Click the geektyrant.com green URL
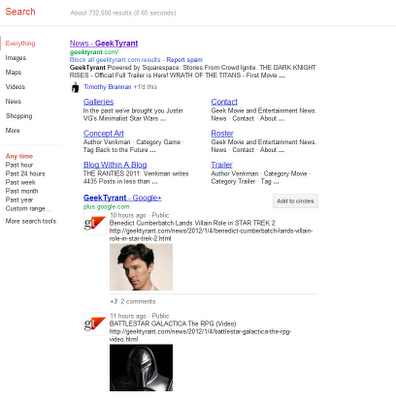 click(x=94, y=52)
